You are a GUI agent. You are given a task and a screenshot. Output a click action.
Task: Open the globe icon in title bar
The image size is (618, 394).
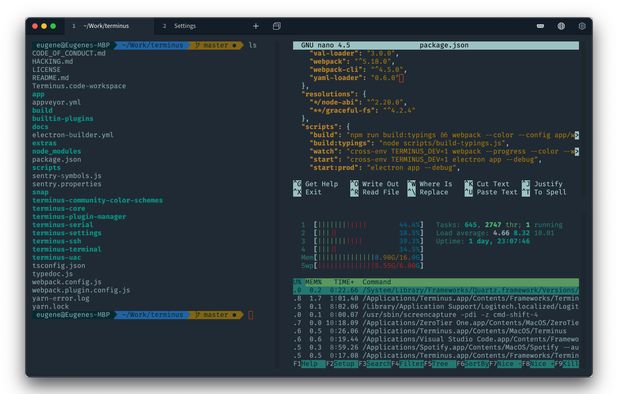coord(561,26)
